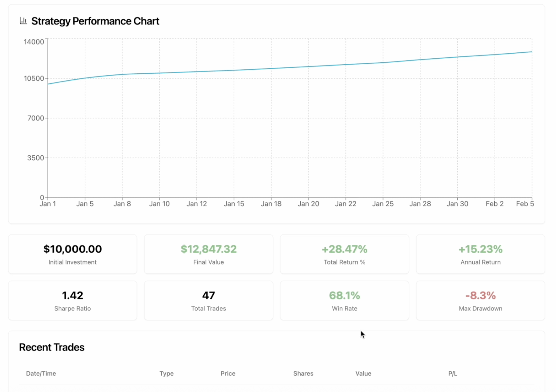Viewport: 556px width, 392px height.
Task: Select the Final Value stat card
Action: click(x=208, y=254)
